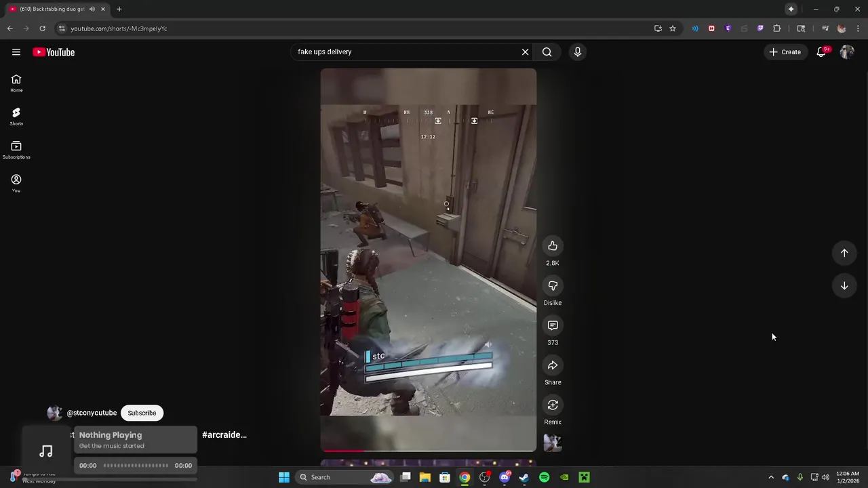Click the video player to pause
Image resolution: width=868 pixels, height=488 pixels.
[428, 260]
